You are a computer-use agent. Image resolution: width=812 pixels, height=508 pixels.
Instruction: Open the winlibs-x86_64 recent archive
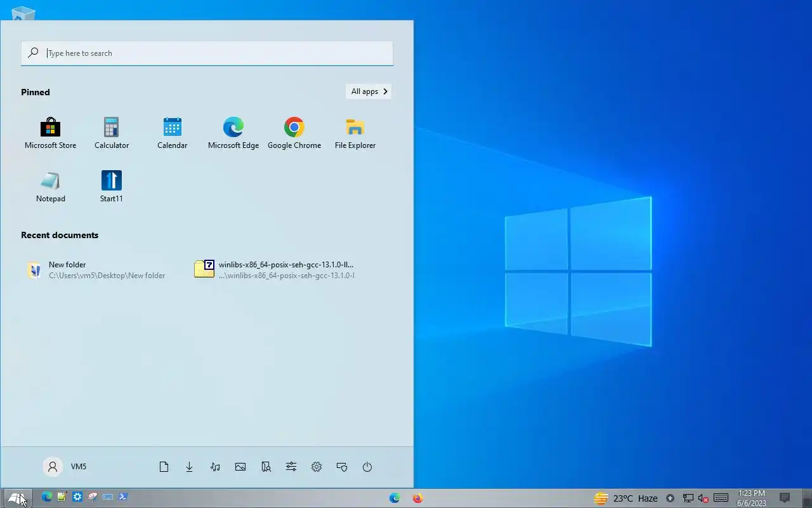click(275, 270)
